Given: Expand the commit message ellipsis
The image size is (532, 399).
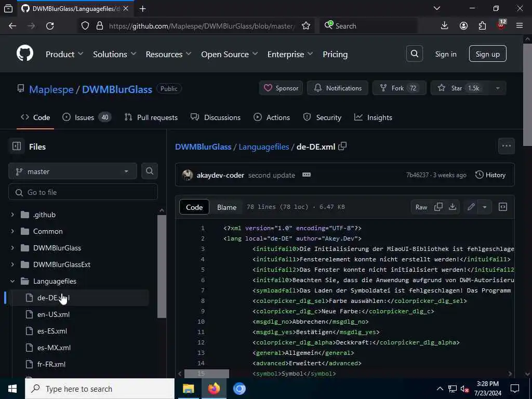Looking at the screenshot, I should pyautogui.click(x=307, y=175).
